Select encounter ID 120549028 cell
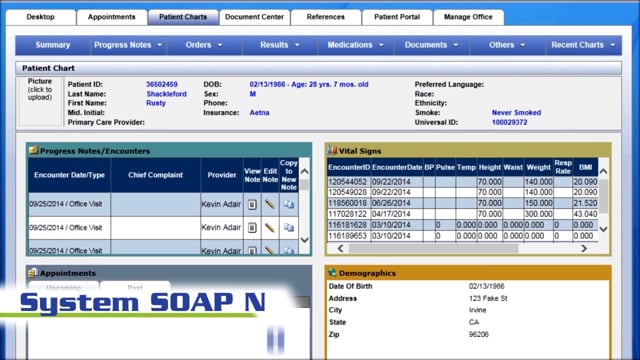This screenshot has height=360, width=640. 349,192
